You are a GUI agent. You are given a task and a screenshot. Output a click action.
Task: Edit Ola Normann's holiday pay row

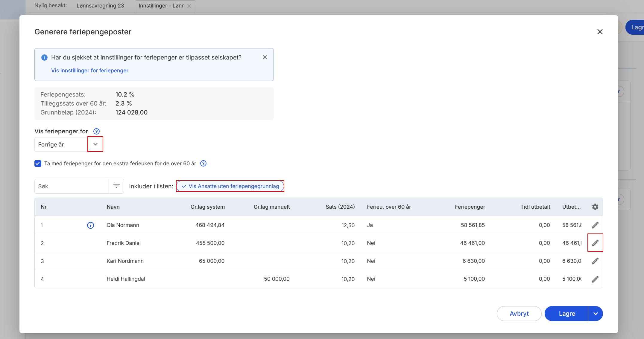[x=595, y=225]
